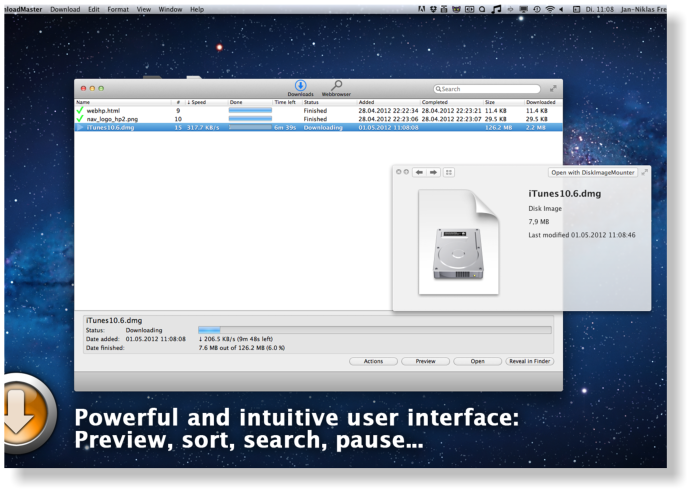Click iTunes10.6.dmg title in preview panel
698x499 pixels.
click(564, 194)
